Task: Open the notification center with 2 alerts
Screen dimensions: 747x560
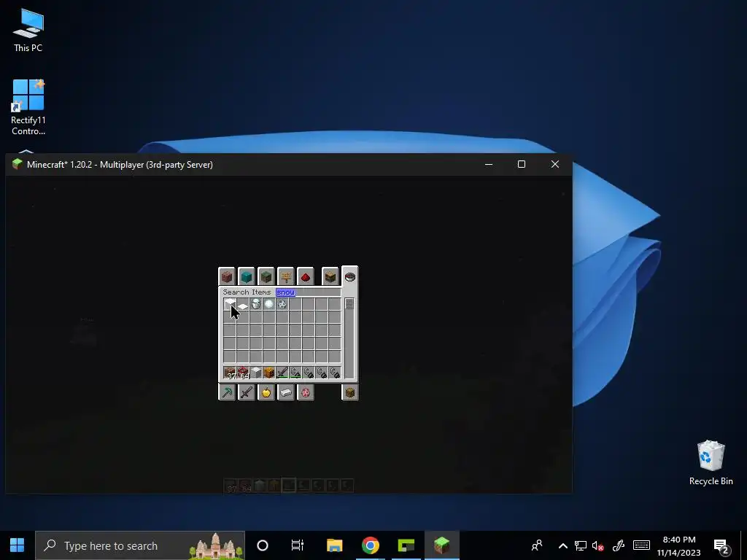Action: click(721, 545)
